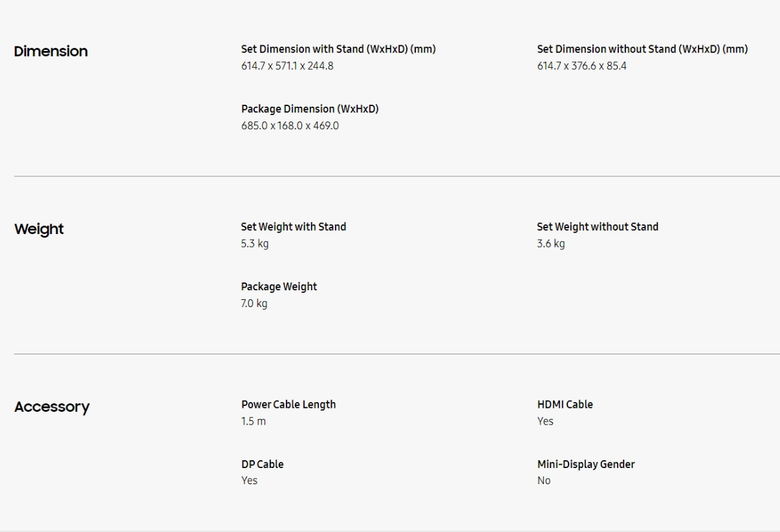
Task: Select the Power Cable Length label
Action: pyautogui.click(x=288, y=405)
